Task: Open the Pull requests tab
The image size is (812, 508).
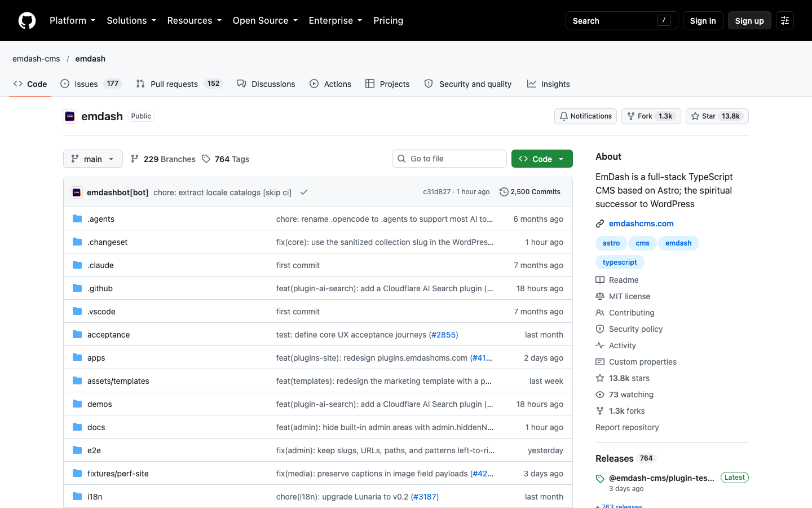Action: [180, 84]
